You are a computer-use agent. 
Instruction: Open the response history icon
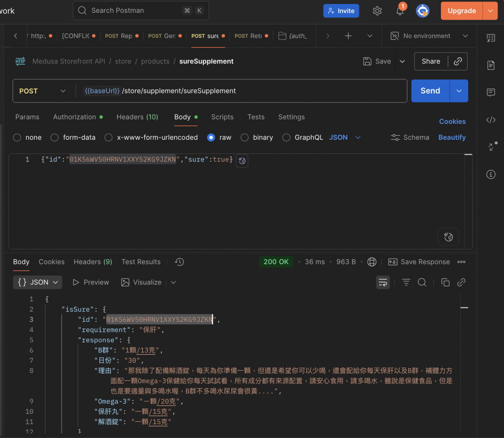point(179,262)
